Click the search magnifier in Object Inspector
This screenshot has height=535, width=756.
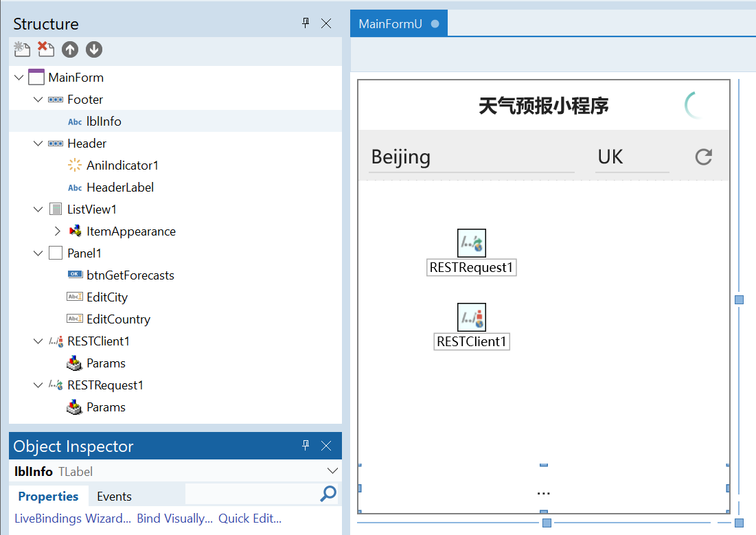329,494
